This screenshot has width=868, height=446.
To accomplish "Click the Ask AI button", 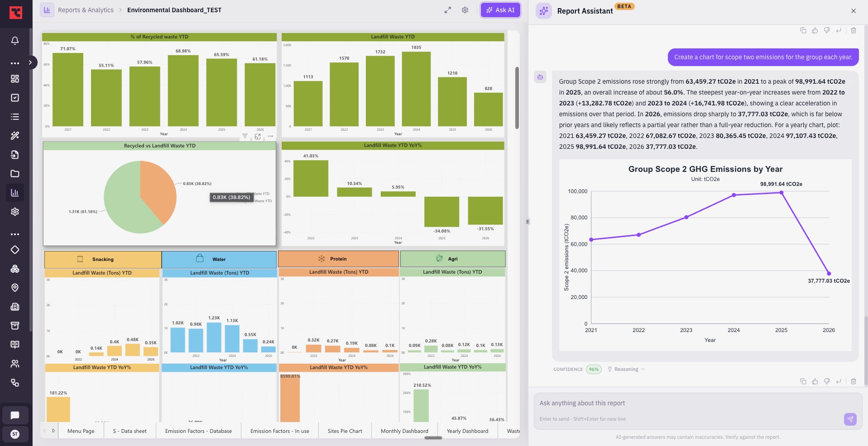I will tap(500, 10).
